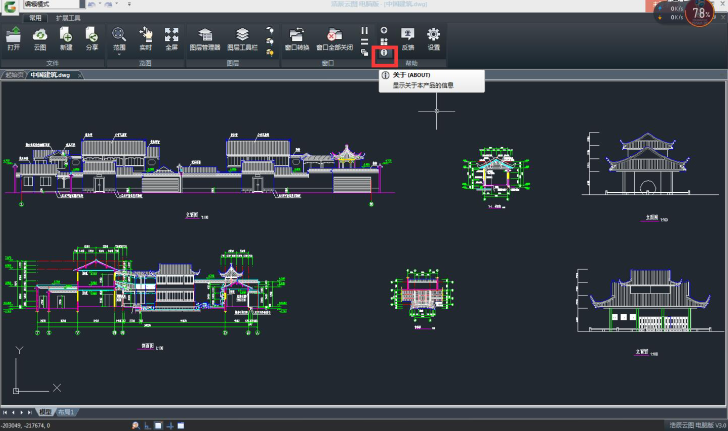Click the 全屏 fullscreen icon

tap(171, 39)
